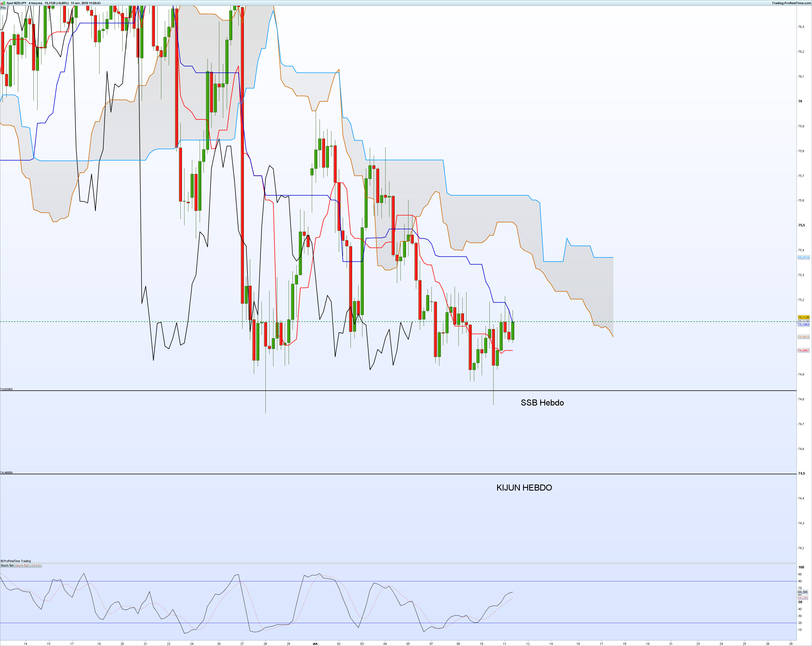Click the Spot NZD/JPY instrument name
This screenshot has height=646, width=812.
coord(16,3)
